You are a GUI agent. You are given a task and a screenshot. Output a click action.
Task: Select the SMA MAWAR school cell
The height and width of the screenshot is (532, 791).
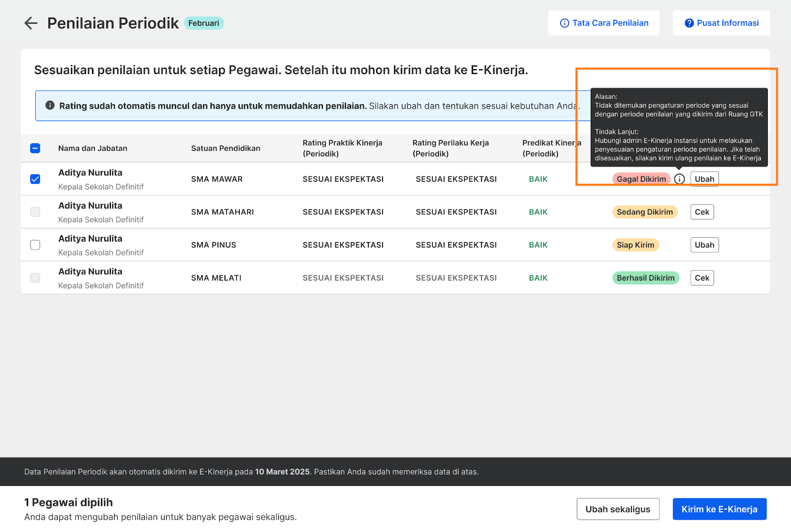click(x=217, y=179)
